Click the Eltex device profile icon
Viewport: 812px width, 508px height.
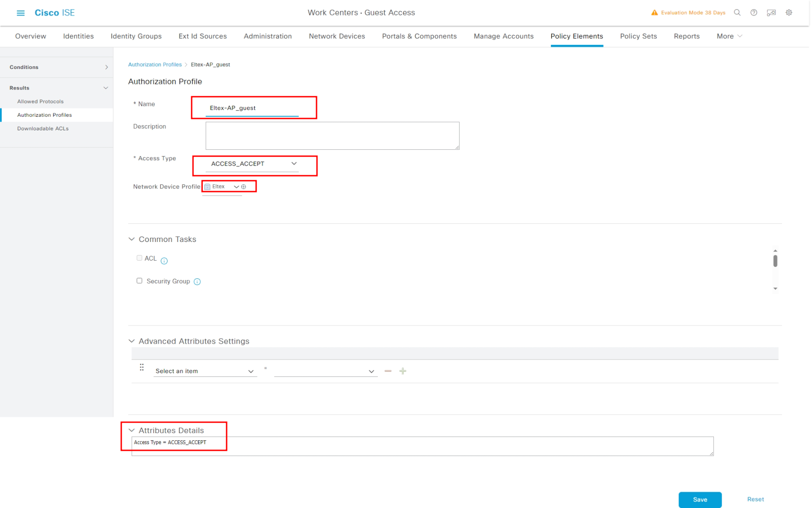pos(208,187)
